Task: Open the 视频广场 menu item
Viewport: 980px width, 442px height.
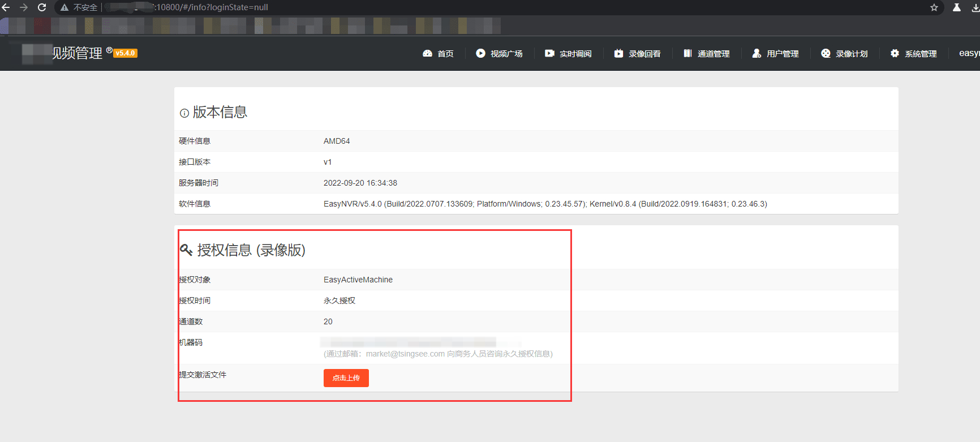Action: point(506,54)
